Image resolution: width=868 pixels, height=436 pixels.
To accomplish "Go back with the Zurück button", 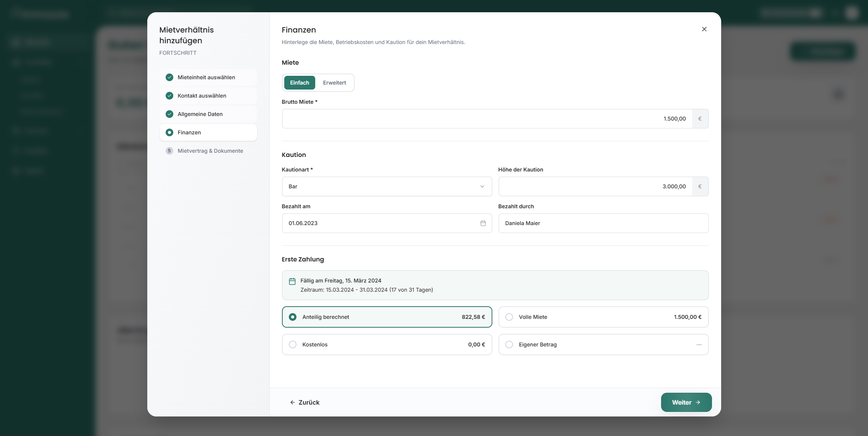I will 305,402.
